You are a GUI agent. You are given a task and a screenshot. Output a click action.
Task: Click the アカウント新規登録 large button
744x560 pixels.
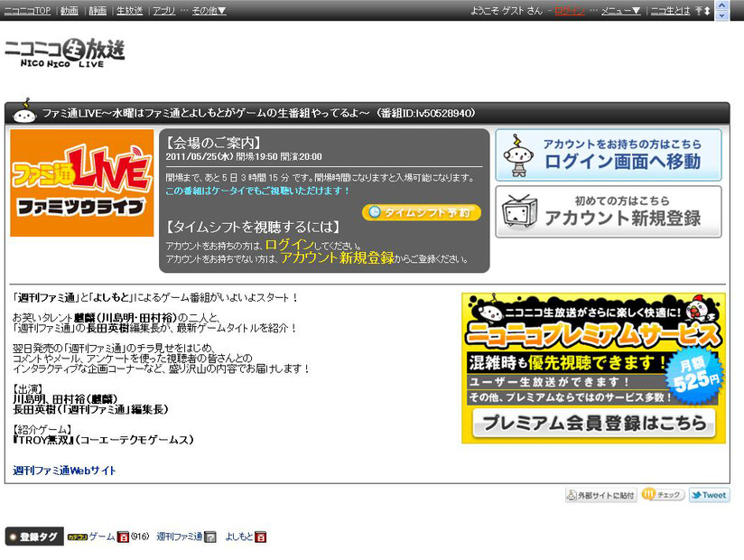[x=609, y=211]
